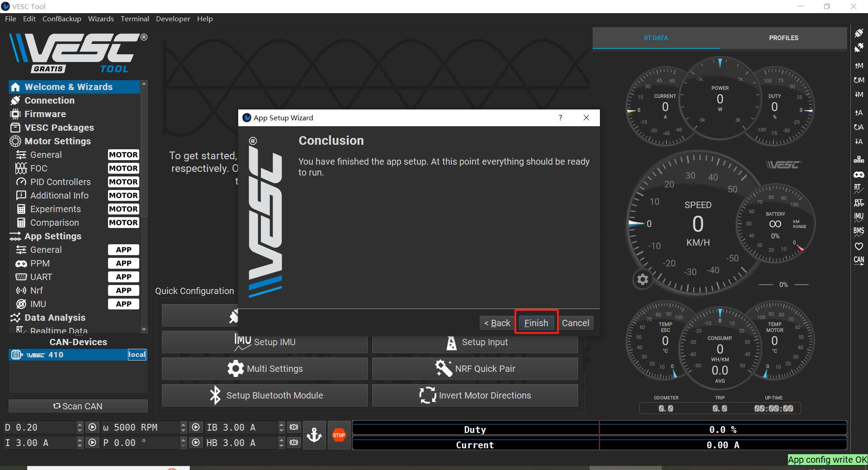Click the ? help button in wizard title bar
Screen dimensions: 868x470
[x=561, y=118]
